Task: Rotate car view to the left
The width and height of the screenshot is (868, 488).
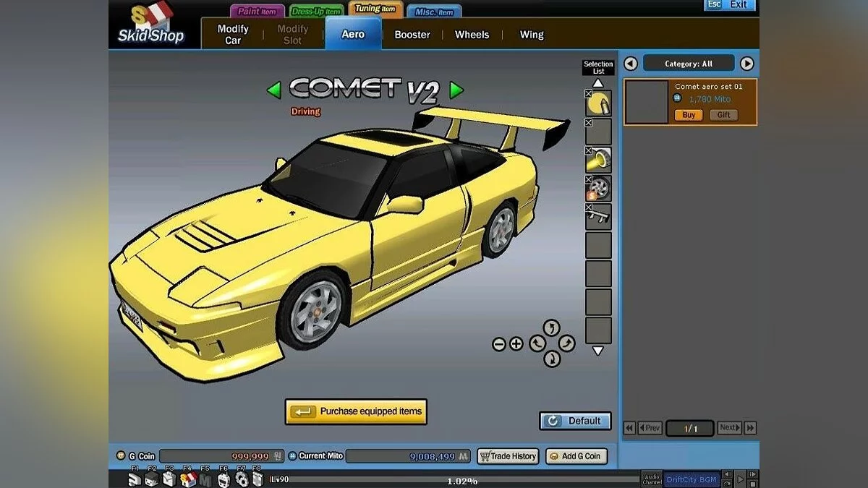Action: pos(537,343)
